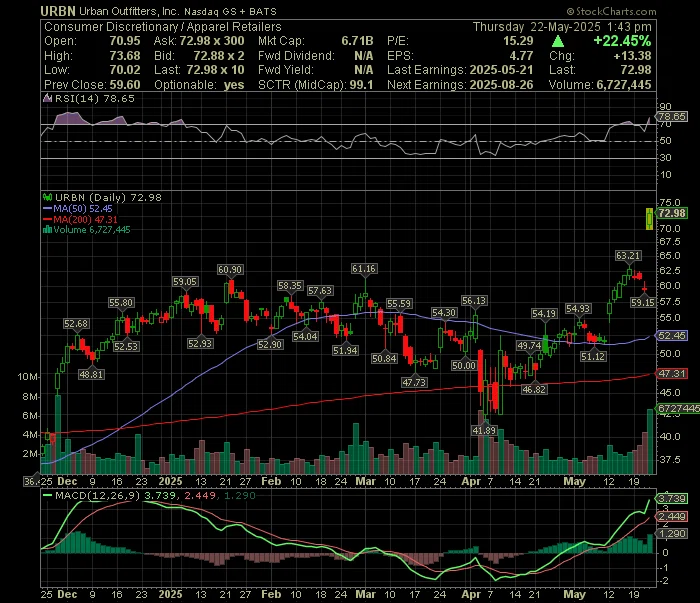Click the Mkt Cap 6.71B value
Screen dimensions: 700x603
pyautogui.click(x=357, y=41)
